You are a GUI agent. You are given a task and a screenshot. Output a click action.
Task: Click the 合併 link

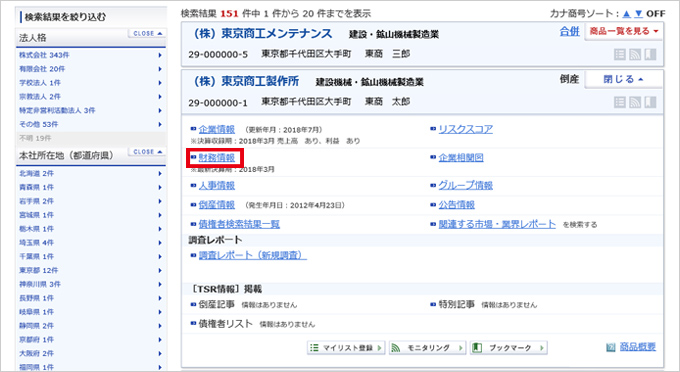click(569, 31)
